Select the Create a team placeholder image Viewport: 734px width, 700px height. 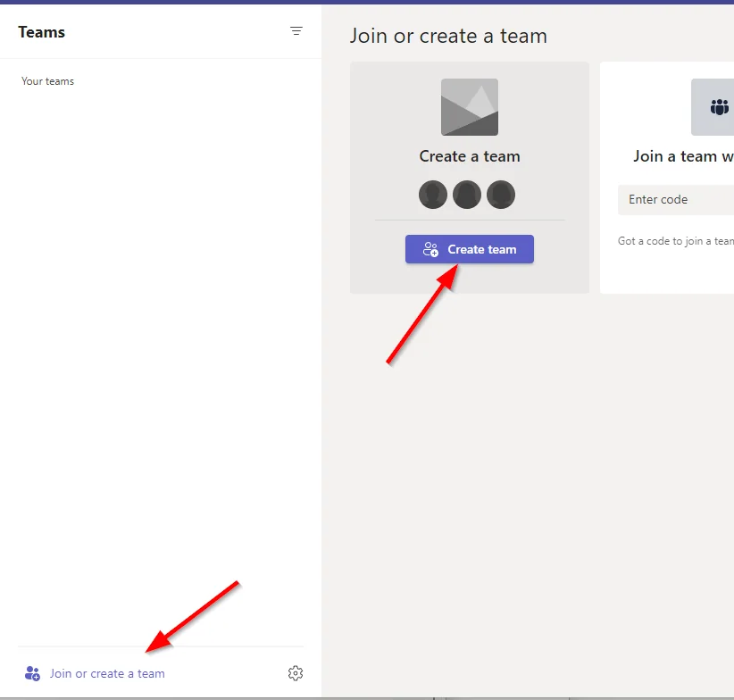tap(469, 107)
